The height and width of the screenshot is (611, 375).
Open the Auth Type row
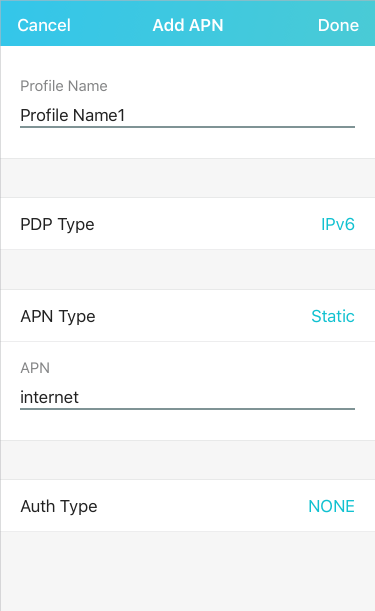[x=188, y=506]
